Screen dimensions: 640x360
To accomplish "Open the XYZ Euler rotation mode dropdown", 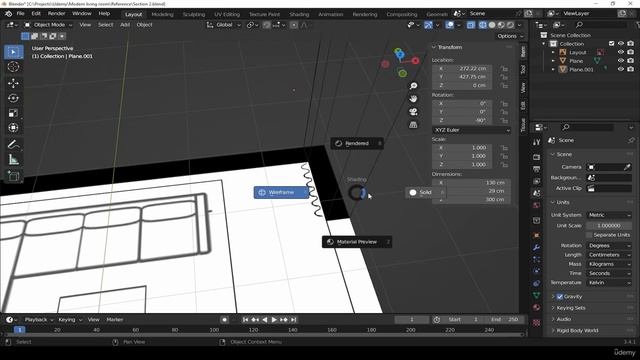I will pos(471,130).
